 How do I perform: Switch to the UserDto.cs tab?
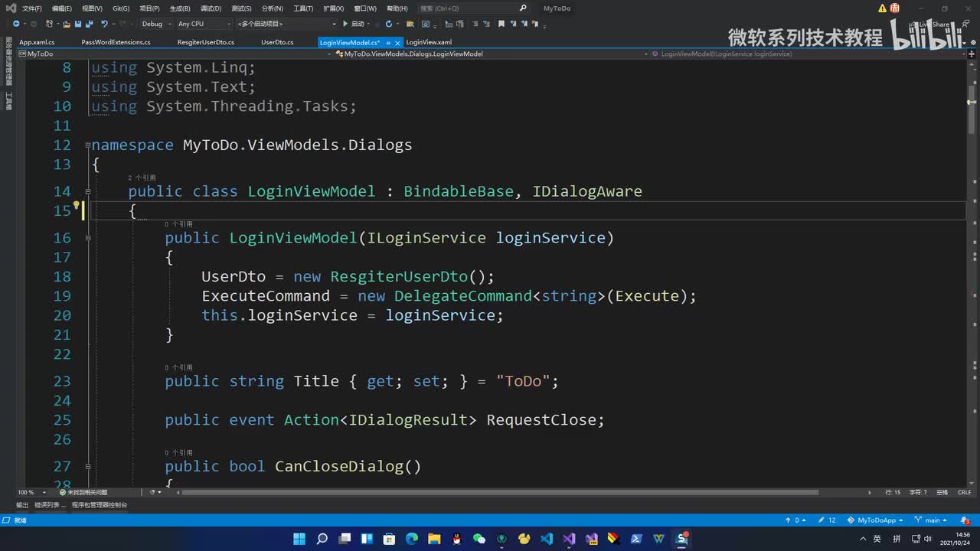point(277,42)
